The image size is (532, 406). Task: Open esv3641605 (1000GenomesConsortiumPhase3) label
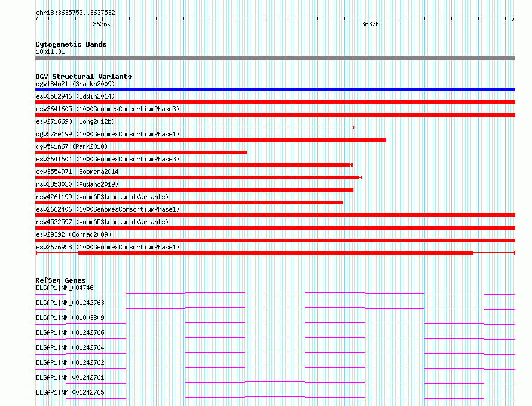pyautogui.click(x=108, y=109)
